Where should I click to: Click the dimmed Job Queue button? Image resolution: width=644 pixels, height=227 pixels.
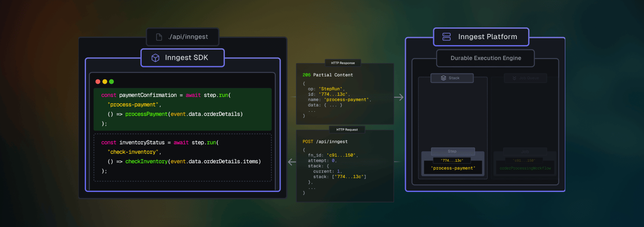[x=525, y=78]
